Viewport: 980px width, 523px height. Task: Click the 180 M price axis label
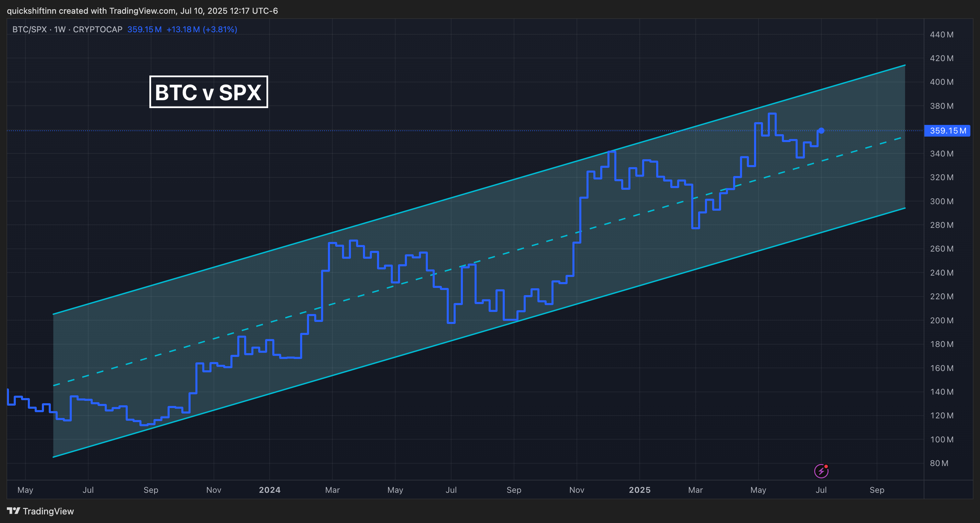coord(942,344)
